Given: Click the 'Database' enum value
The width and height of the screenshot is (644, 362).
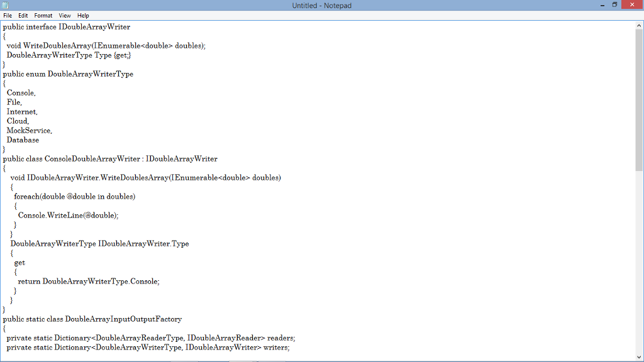Looking at the screenshot, I should pyautogui.click(x=23, y=140).
